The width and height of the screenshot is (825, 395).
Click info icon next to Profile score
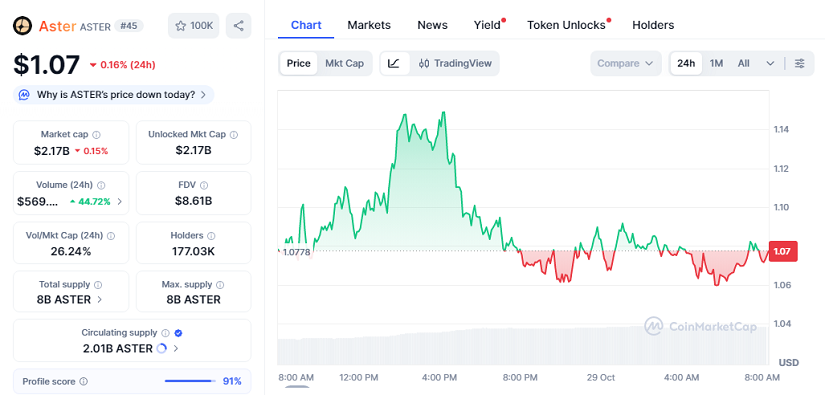pos(83,381)
